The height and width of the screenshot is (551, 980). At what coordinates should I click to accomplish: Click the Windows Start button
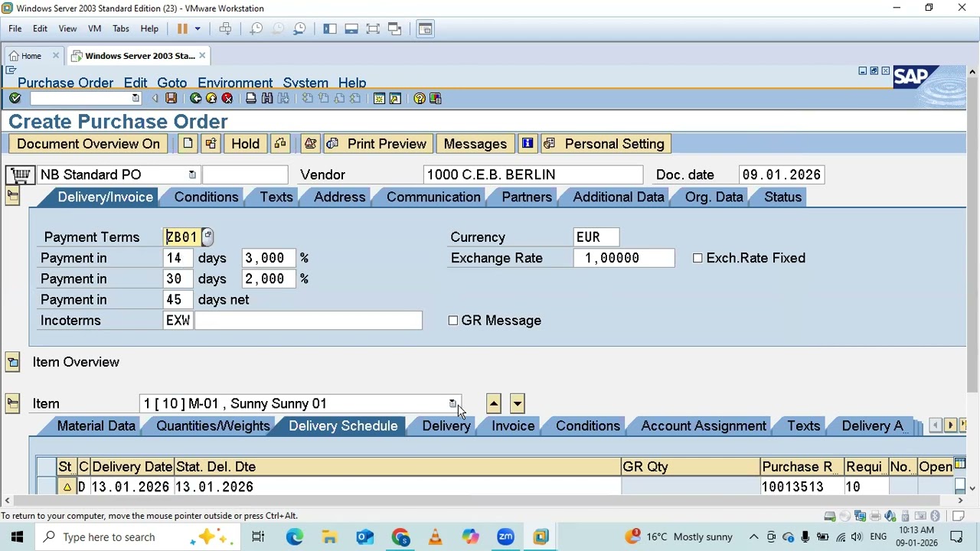tap(17, 537)
